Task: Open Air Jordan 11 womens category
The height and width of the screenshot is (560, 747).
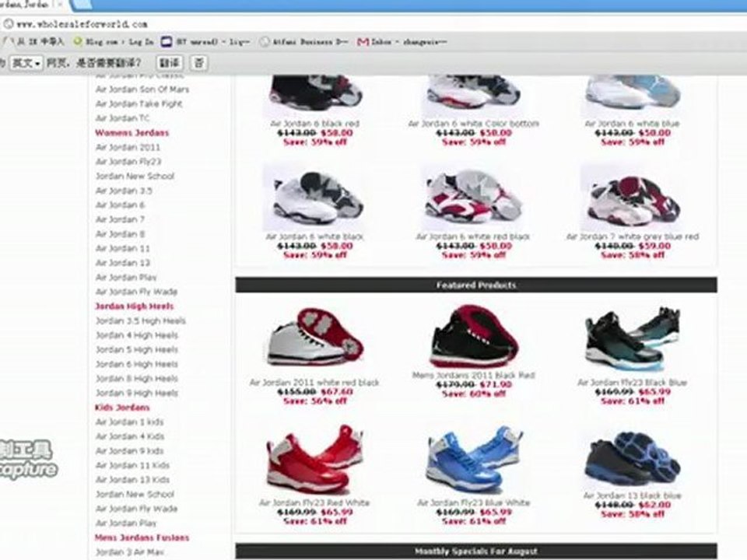Action: click(122, 248)
